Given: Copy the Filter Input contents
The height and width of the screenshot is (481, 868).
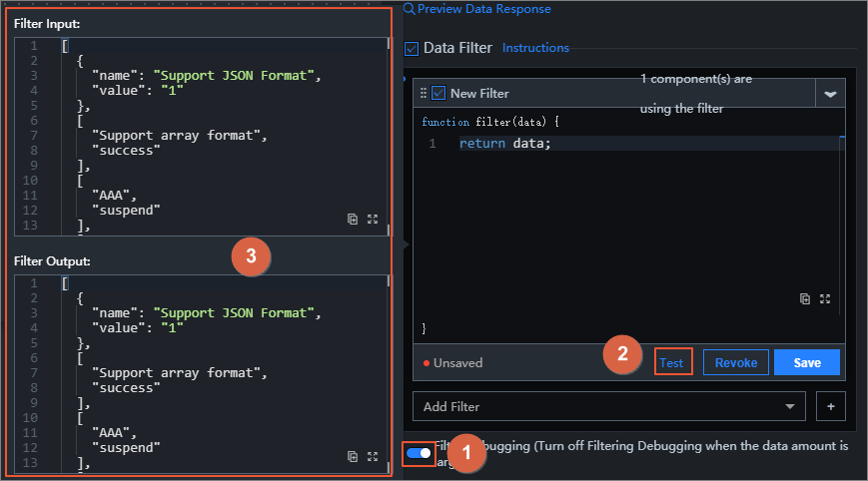Looking at the screenshot, I should click(352, 219).
